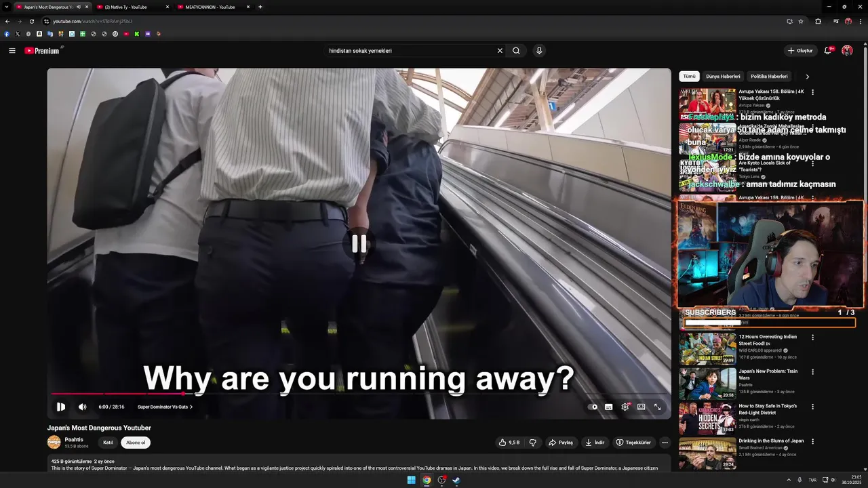Open Windows Start menu

[x=411, y=481]
